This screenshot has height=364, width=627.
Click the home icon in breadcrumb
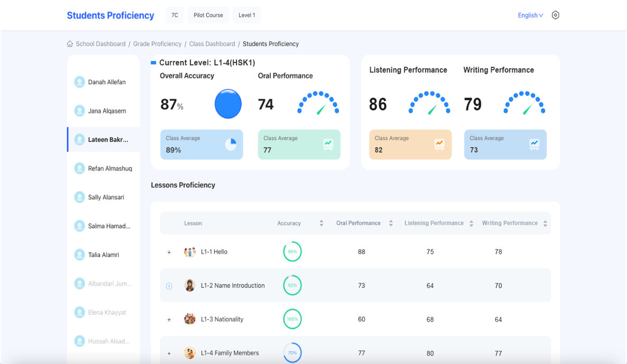click(70, 44)
